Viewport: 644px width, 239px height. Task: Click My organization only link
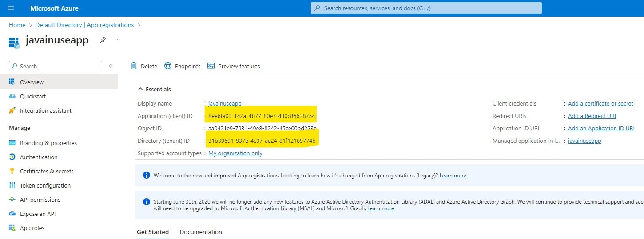(x=235, y=153)
